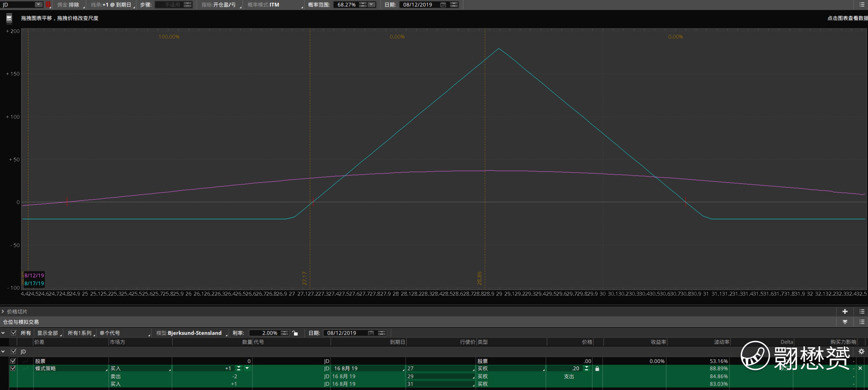Click the price lock icon on butterfly row
The width and height of the screenshot is (868, 390).
597,368
